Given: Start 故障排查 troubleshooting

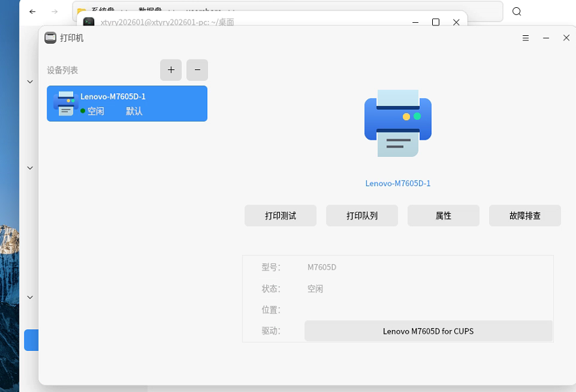Looking at the screenshot, I should tap(525, 216).
